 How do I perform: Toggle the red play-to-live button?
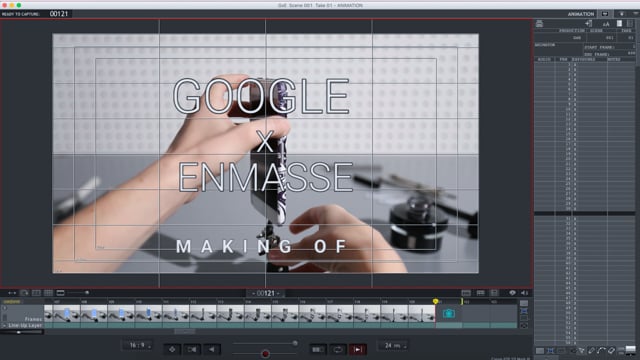pyautogui.click(x=358, y=349)
